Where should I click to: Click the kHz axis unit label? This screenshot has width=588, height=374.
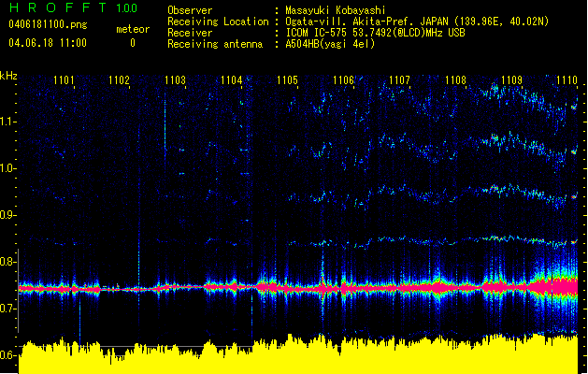click(x=8, y=76)
